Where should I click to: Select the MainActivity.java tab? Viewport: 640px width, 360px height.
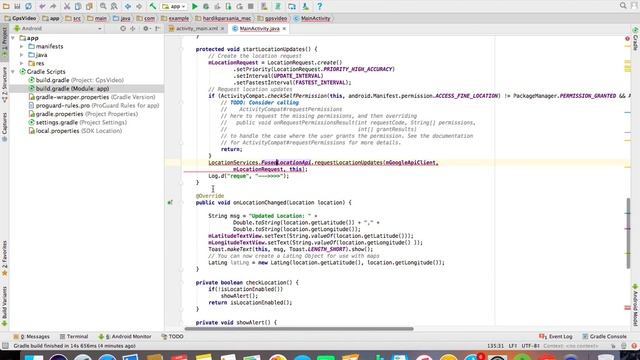259,29
